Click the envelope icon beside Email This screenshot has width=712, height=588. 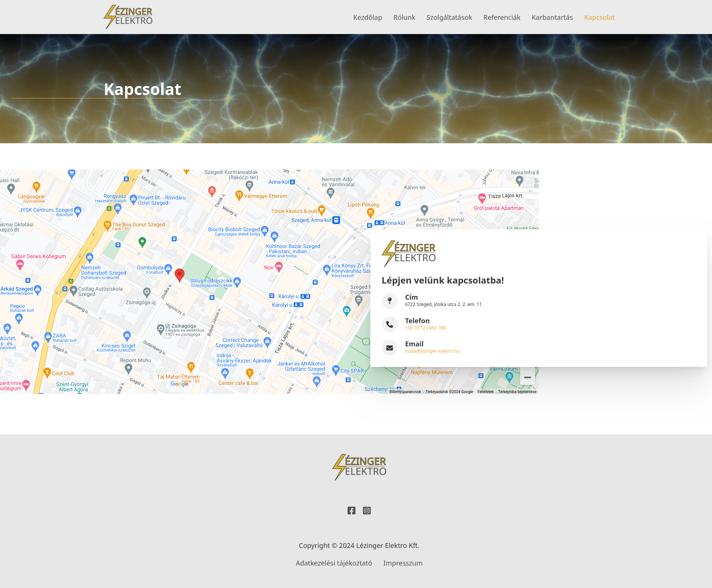389,348
